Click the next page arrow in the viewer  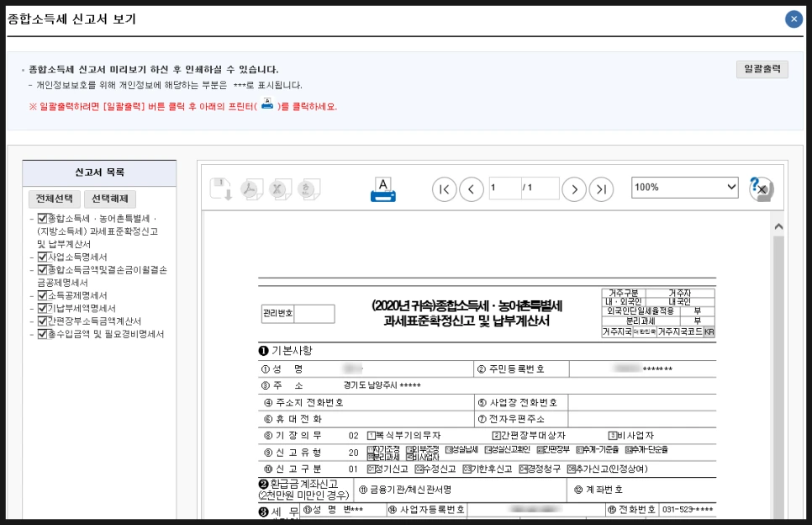[x=575, y=189]
